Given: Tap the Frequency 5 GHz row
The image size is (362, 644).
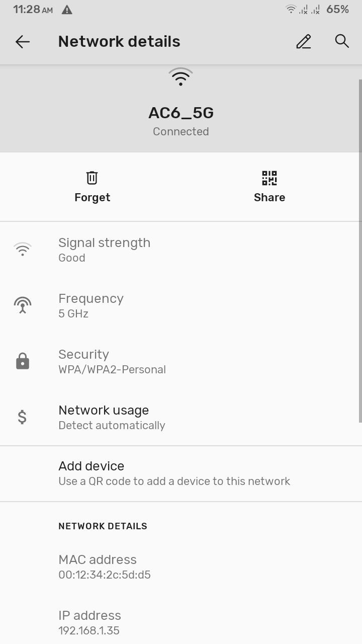Looking at the screenshot, I should 91,305.
